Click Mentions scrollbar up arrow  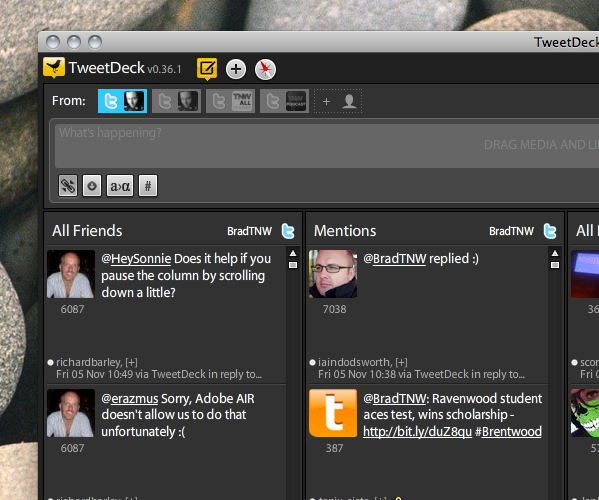tap(555, 253)
